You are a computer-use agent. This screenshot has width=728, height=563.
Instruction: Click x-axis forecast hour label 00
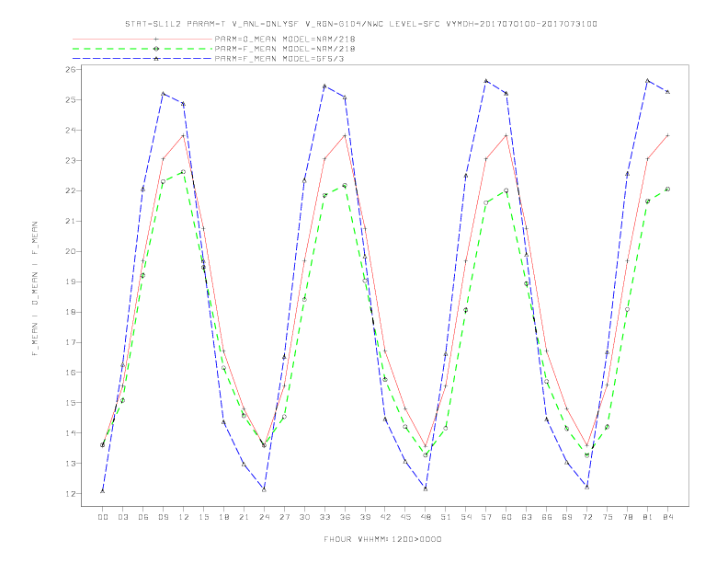(x=103, y=517)
